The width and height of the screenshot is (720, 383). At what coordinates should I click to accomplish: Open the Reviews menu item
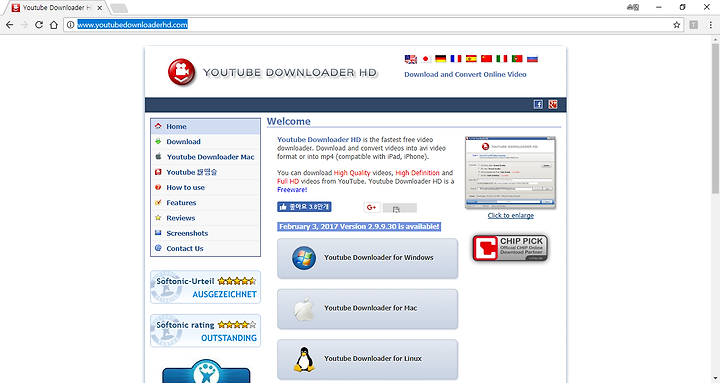coord(205,218)
